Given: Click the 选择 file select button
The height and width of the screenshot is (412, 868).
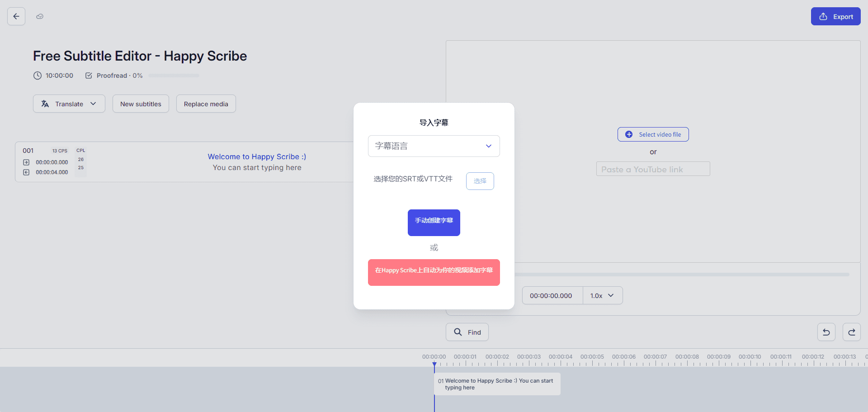Looking at the screenshot, I should (480, 181).
